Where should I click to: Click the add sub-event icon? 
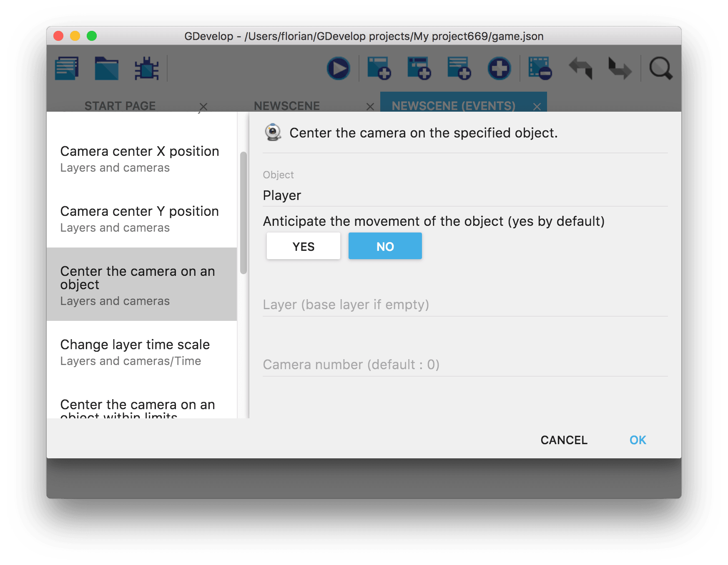point(419,68)
